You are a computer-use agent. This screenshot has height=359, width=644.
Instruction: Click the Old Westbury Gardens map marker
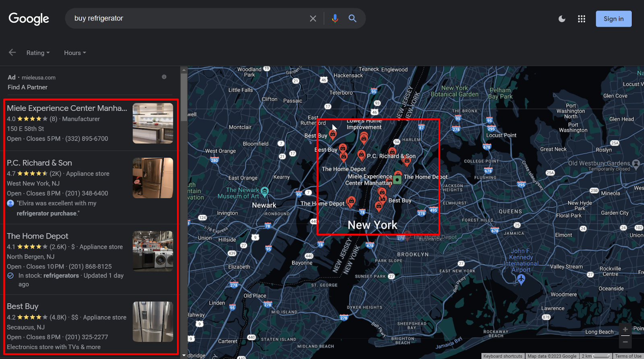pyautogui.click(x=636, y=164)
